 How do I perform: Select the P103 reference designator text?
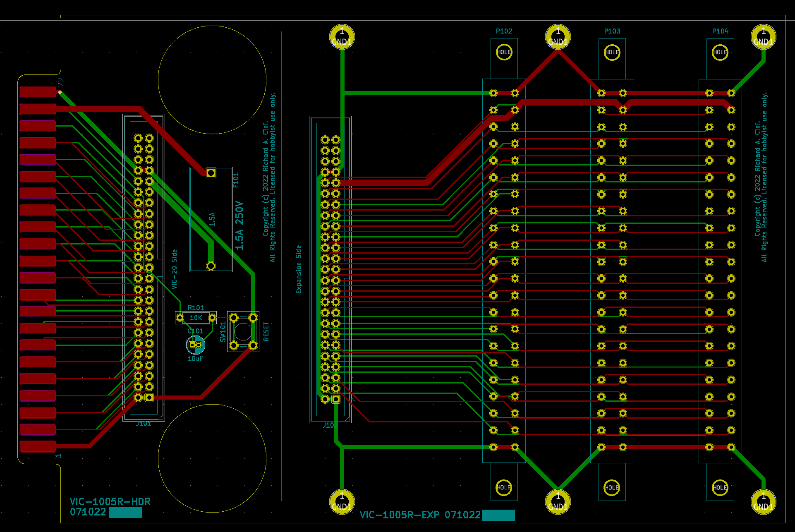coord(612,31)
